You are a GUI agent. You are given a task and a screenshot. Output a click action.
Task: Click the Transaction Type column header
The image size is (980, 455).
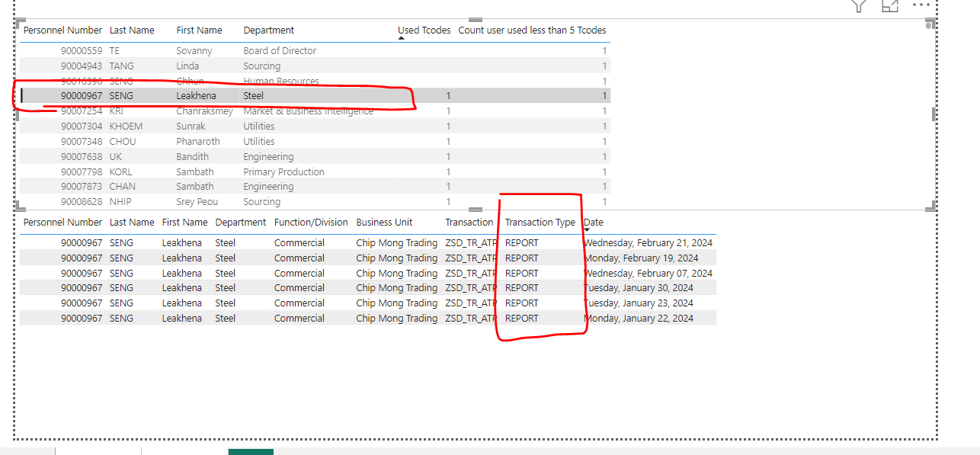point(540,223)
